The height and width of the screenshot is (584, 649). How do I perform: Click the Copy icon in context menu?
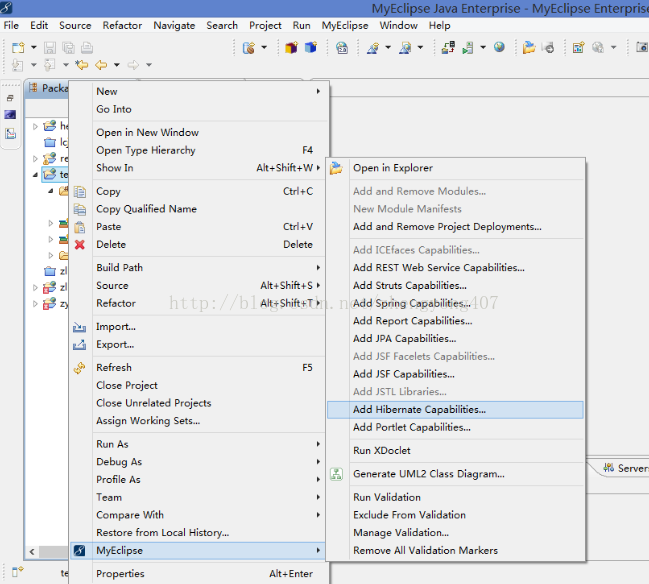[x=79, y=192]
